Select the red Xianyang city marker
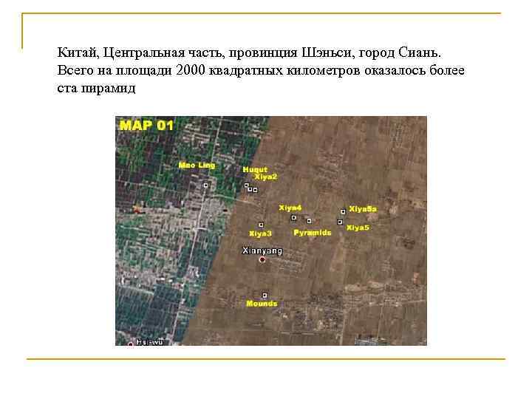The width and height of the screenshot is (532, 399). (x=262, y=259)
